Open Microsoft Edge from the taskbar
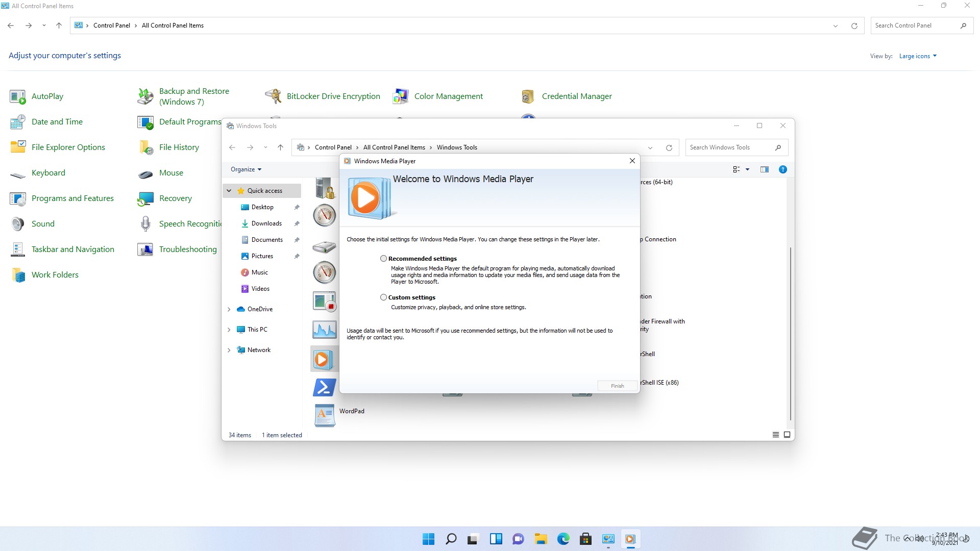The height and width of the screenshot is (551, 980). click(x=563, y=539)
